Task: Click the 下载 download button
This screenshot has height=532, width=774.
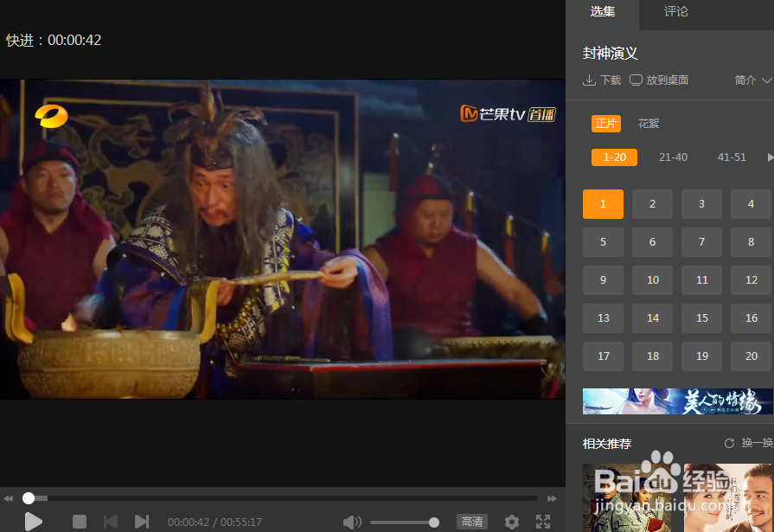Action: point(602,80)
